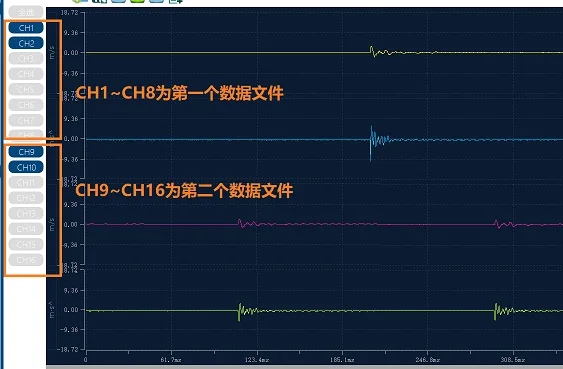The image size is (563, 369).
Task: Toggle off the CH1 channel
Action: (26, 28)
